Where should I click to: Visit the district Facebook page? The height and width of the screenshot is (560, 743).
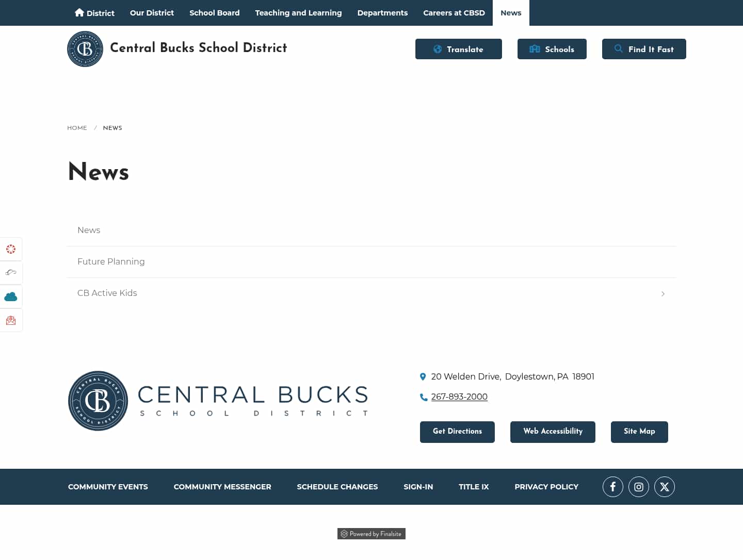pyautogui.click(x=613, y=486)
